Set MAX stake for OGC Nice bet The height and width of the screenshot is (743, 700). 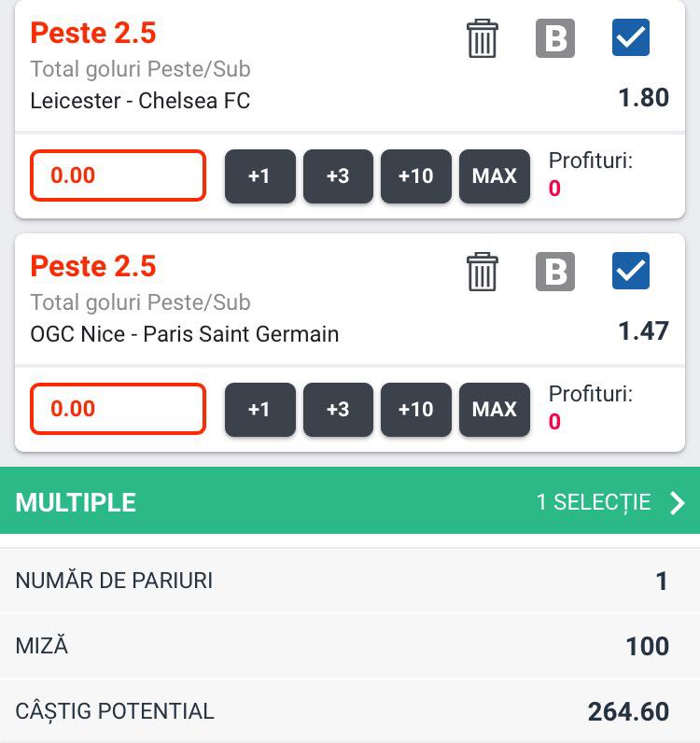coord(495,410)
